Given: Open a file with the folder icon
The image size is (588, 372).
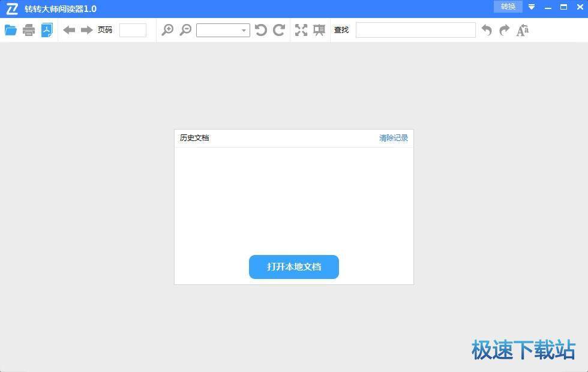Looking at the screenshot, I should [x=11, y=29].
